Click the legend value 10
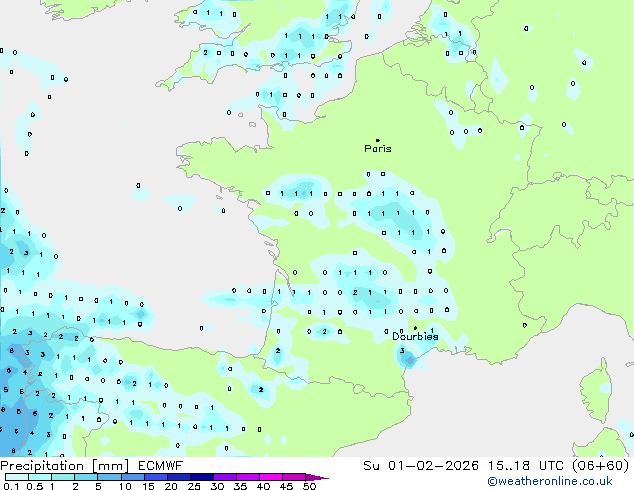The image size is (634, 490). point(125,486)
